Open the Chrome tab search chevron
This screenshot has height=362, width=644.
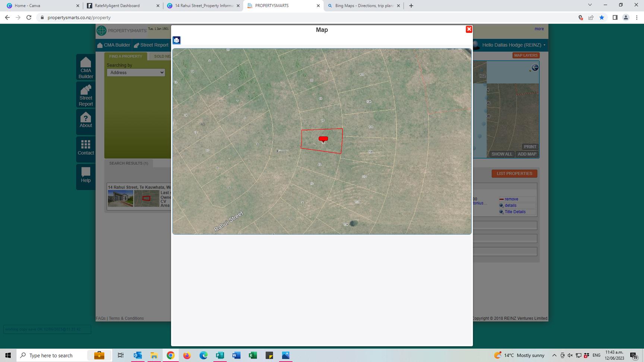coord(590,5)
